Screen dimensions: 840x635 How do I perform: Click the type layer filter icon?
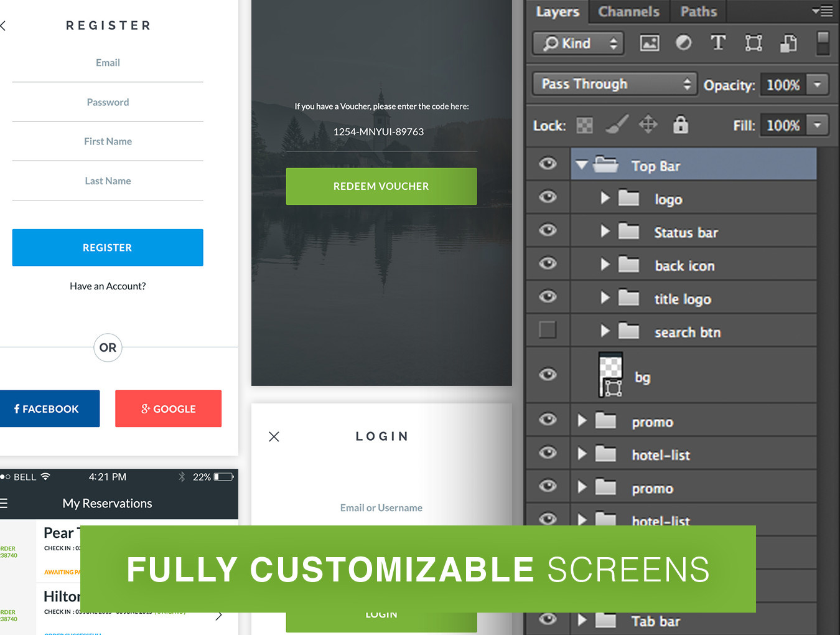tap(718, 43)
